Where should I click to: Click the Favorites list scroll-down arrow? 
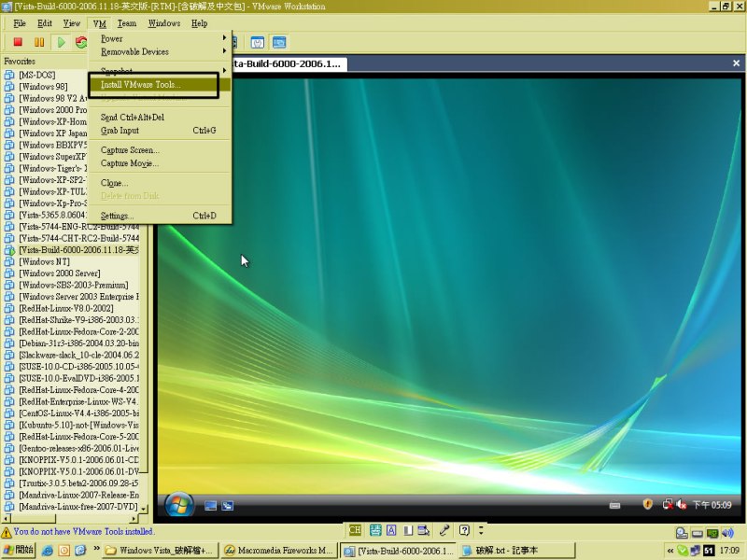[x=144, y=509]
